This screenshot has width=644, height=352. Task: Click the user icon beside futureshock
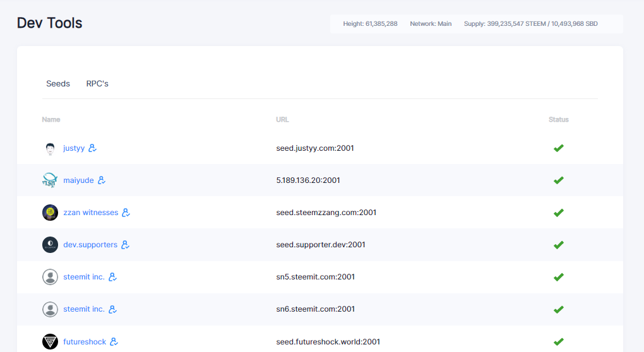(114, 341)
